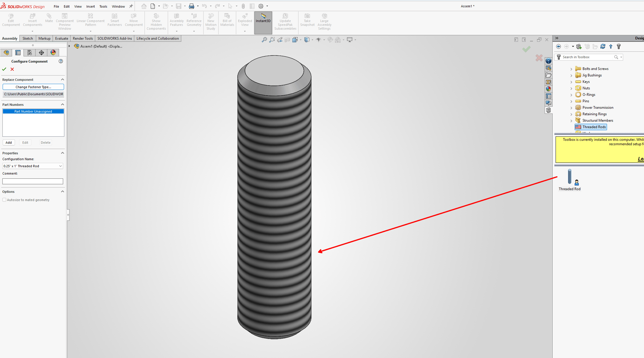The image size is (644, 358).
Task: Open File Explorer tab in task pane
Action: (x=549, y=75)
